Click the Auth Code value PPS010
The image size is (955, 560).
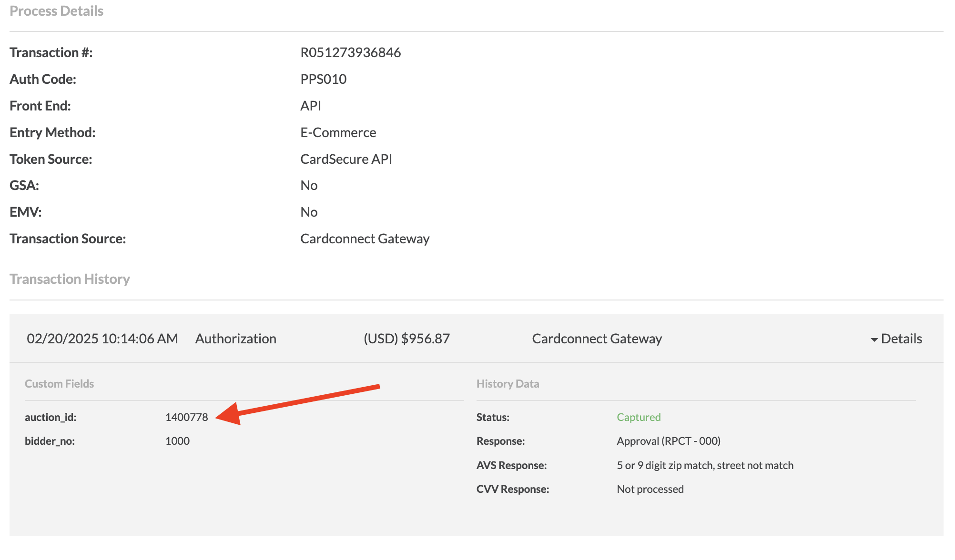[x=324, y=79]
